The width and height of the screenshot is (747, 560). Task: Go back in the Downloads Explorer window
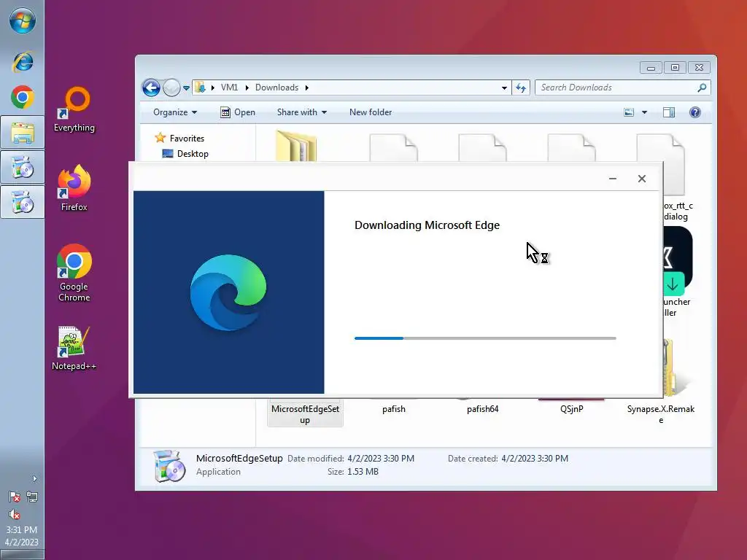click(x=151, y=87)
